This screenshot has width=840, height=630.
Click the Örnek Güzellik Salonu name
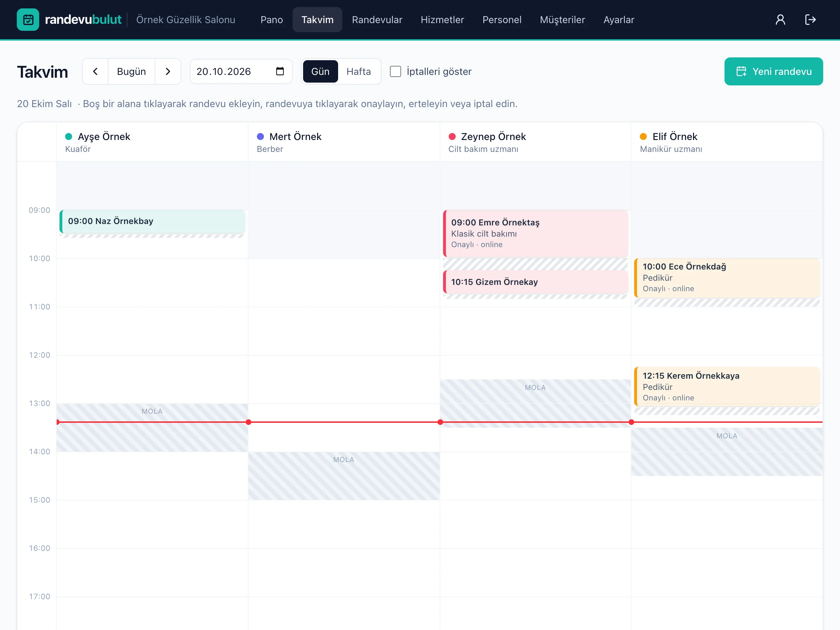(186, 20)
